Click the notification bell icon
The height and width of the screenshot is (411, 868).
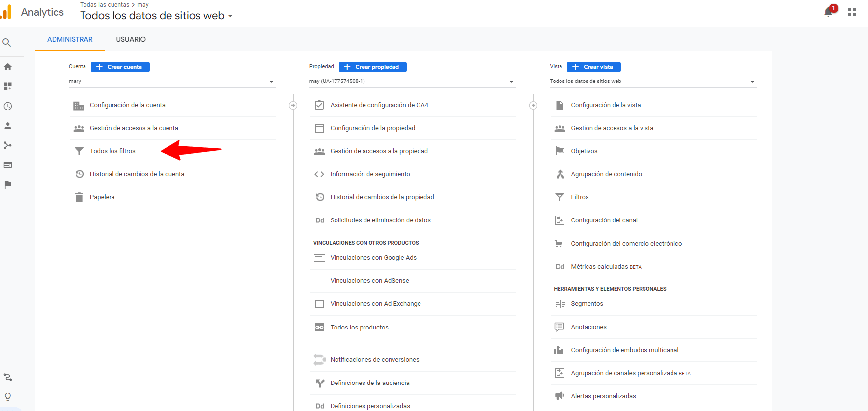coord(829,12)
